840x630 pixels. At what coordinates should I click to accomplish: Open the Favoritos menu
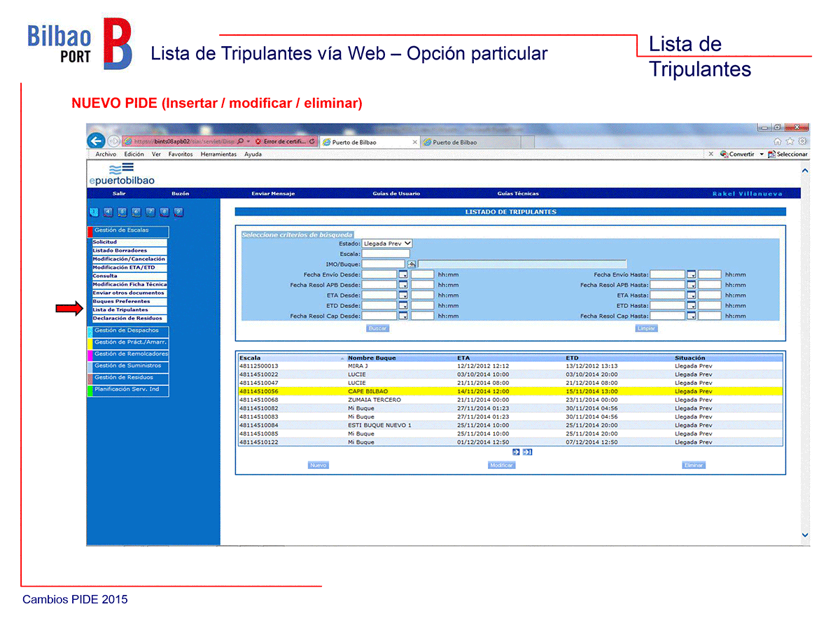point(181,154)
